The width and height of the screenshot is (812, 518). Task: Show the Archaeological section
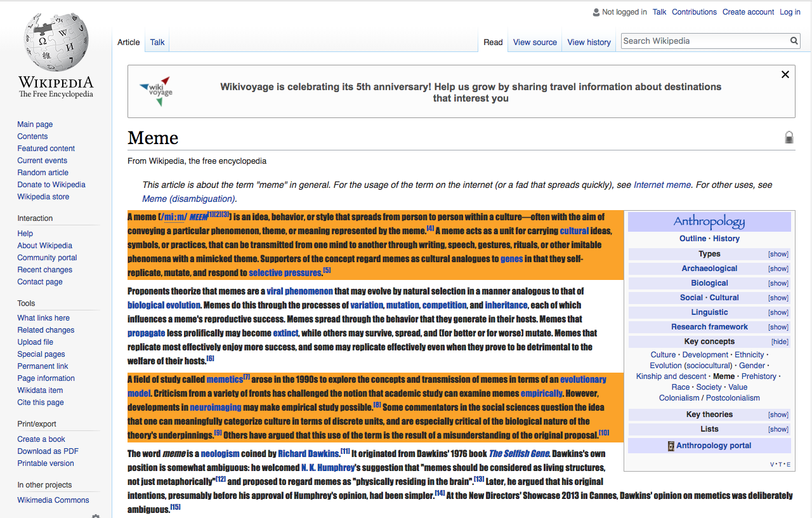tap(778, 269)
